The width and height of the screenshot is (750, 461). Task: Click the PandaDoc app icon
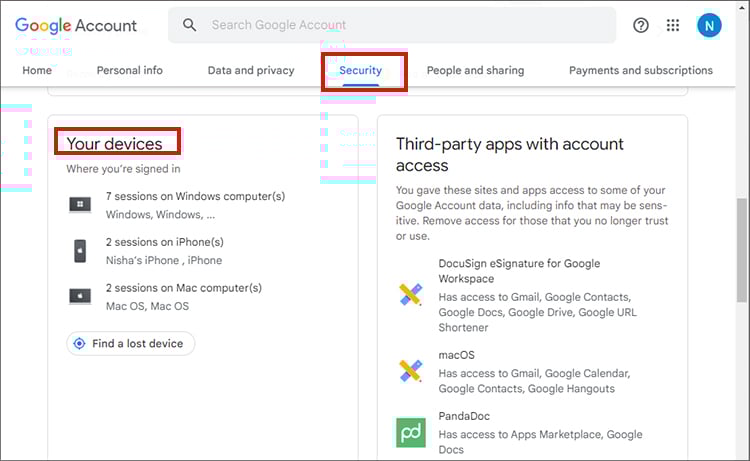click(410, 432)
